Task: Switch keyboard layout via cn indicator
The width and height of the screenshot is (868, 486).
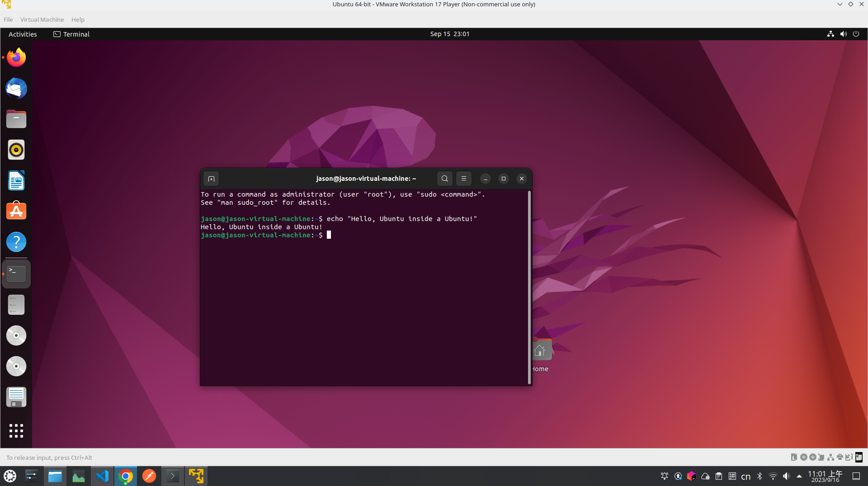Action: coord(746,476)
